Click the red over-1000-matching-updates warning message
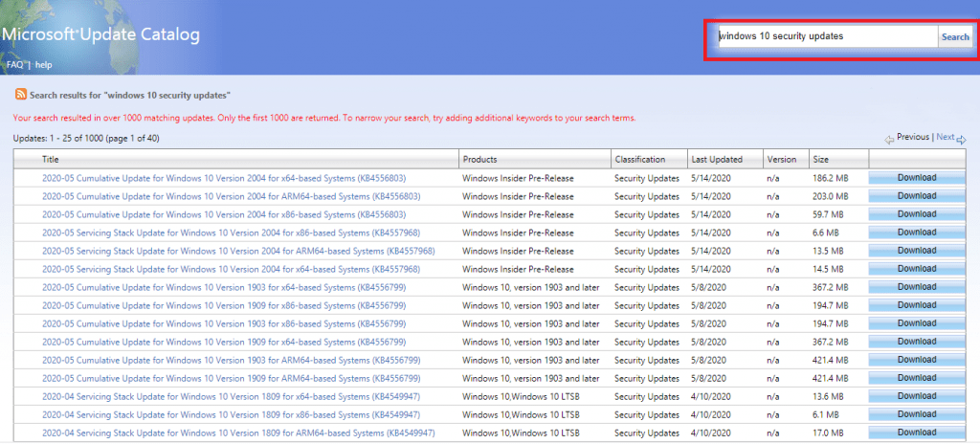 (324, 118)
